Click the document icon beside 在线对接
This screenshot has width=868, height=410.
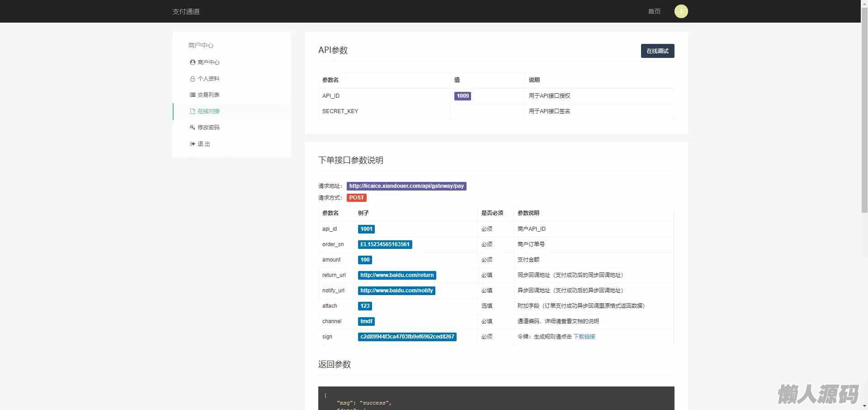pyautogui.click(x=193, y=111)
